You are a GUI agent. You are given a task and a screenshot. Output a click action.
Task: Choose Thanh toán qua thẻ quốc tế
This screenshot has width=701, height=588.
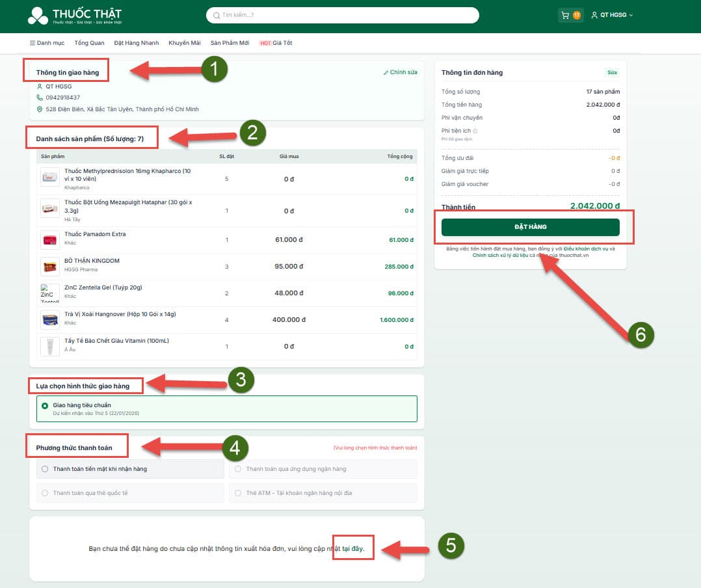point(45,493)
